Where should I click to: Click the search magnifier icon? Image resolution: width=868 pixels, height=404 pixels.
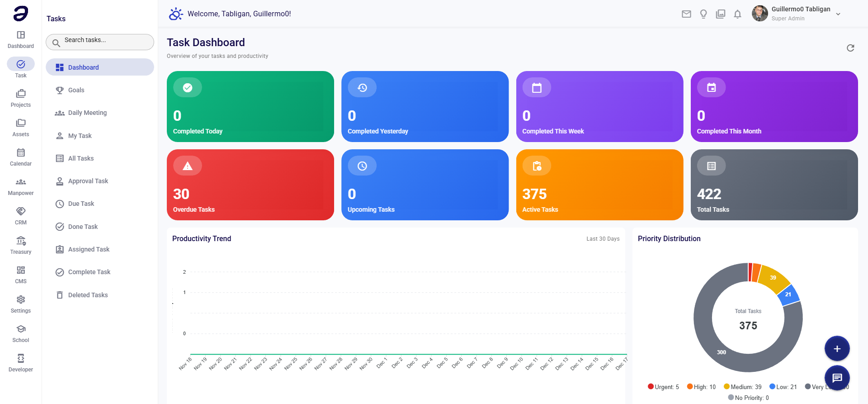56,43
